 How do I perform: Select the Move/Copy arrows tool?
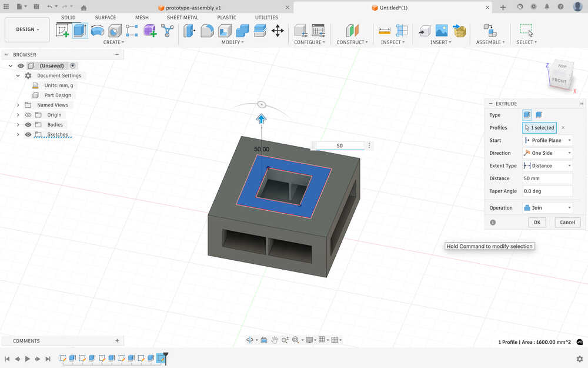(278, 31)
